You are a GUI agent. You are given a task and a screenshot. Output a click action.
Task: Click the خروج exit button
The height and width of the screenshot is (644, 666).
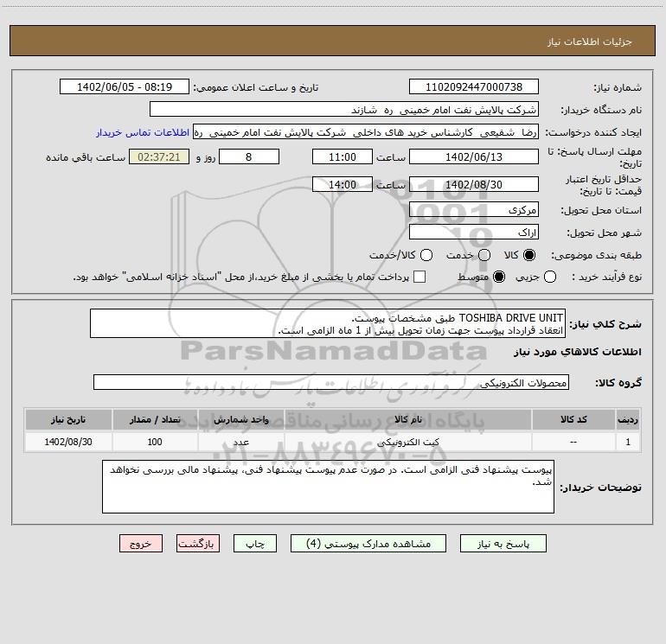point(141,544)
